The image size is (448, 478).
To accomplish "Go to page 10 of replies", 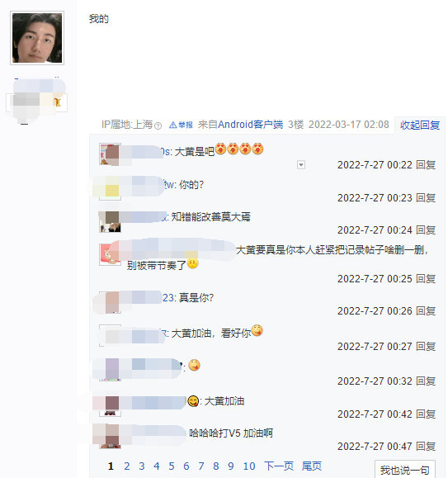I will coord(249,466).
